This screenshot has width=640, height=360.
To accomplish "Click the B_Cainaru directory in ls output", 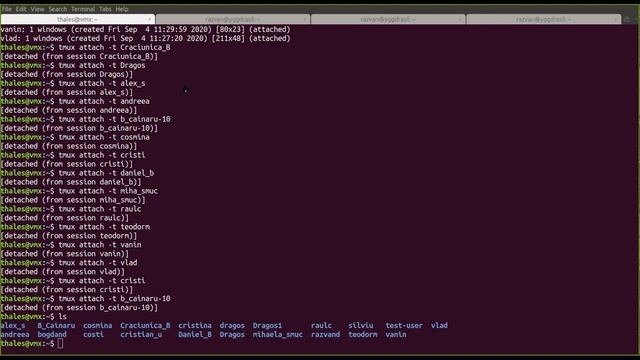I will click(56, 326).
